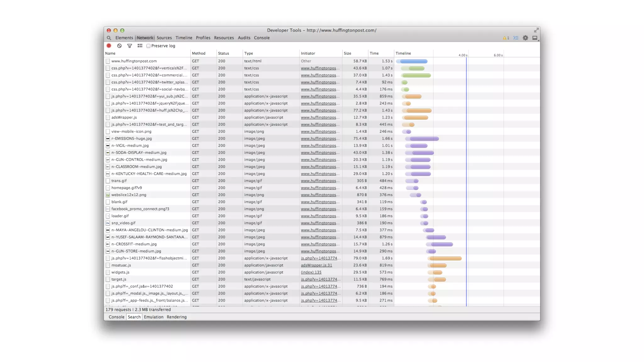Select the r-EMISSIONS-huge.jpg request row
This screenshot has width=644, height=362.
(131, 139)
